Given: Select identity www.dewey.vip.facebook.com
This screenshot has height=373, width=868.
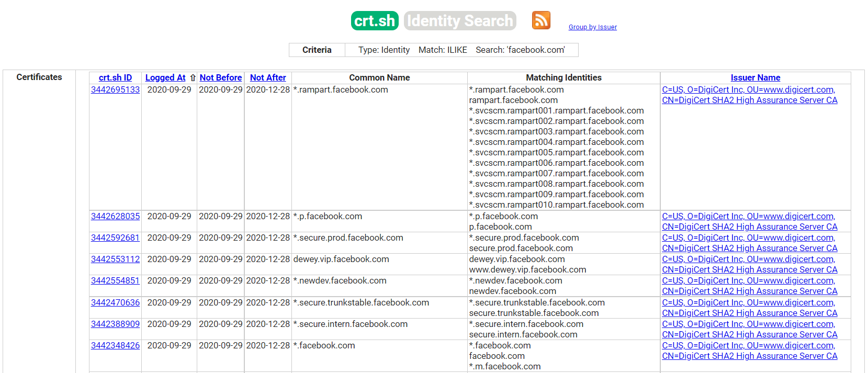Looking at the screenshot, I should coord(527,269).
